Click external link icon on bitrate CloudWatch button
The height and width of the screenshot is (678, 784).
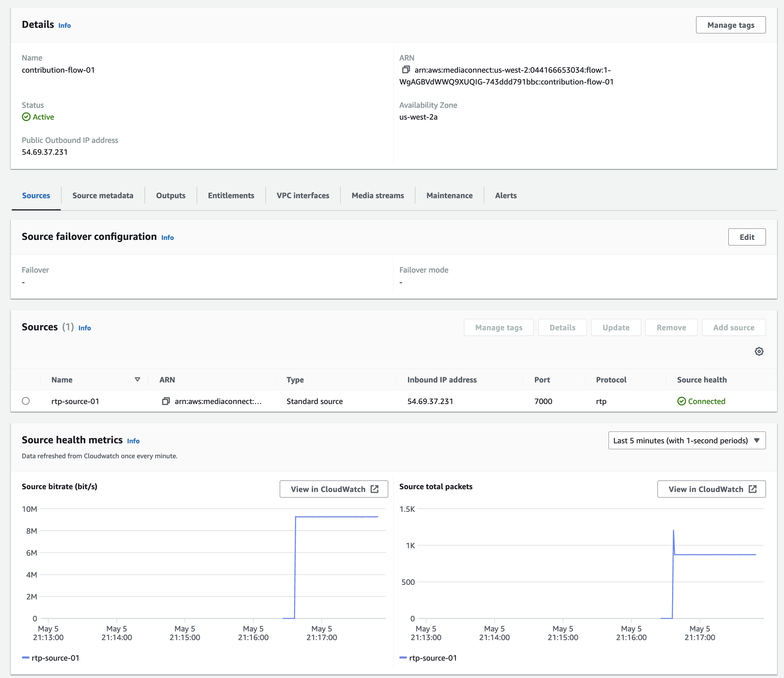[375, 489]
